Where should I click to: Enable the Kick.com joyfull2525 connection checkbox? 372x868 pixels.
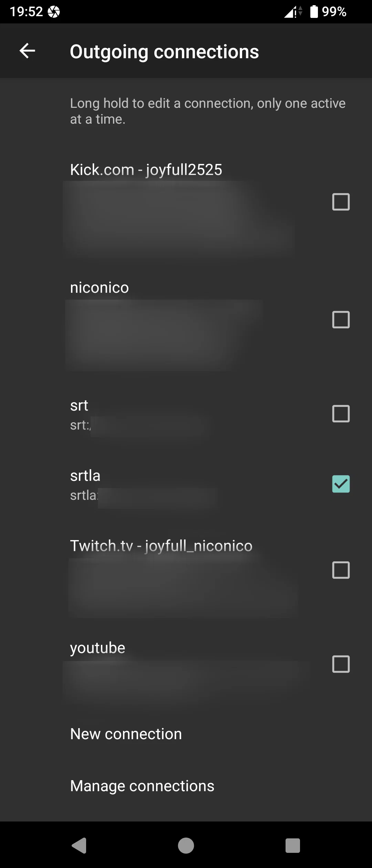pos(341,202)
